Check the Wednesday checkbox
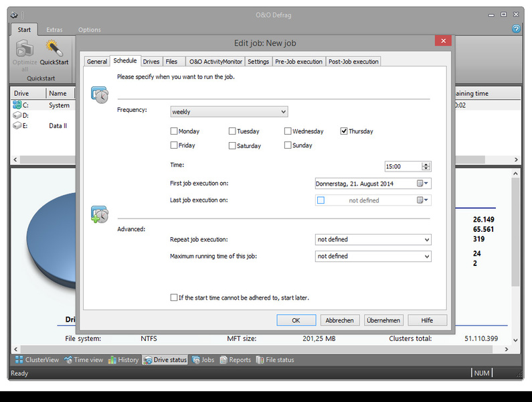The image size is (532, 402). click(x=288, y=131)
